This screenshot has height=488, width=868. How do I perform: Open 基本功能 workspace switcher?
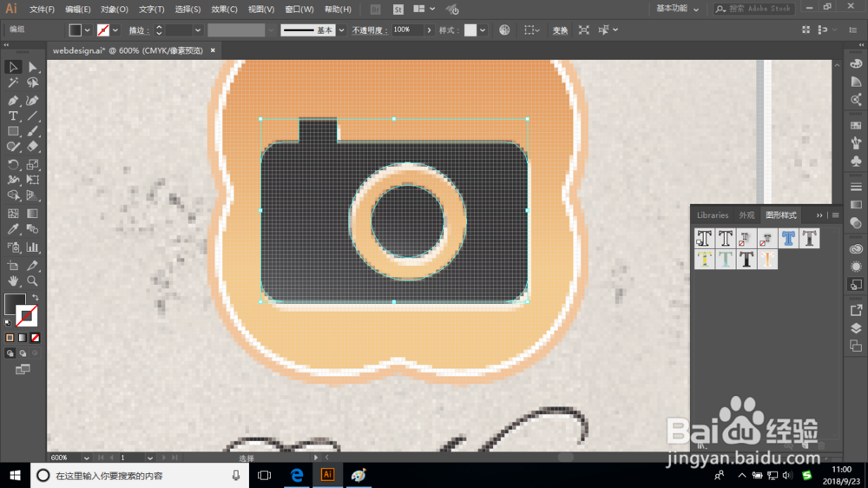677,9
